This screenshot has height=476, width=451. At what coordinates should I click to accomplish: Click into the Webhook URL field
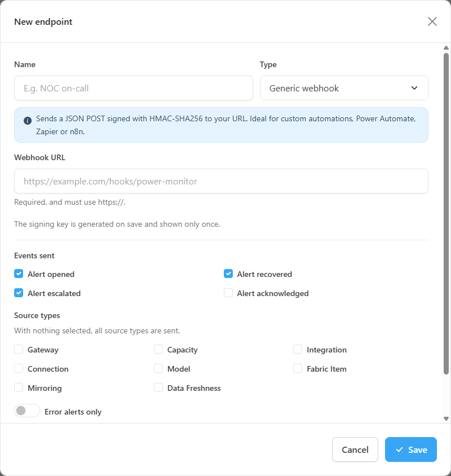tap(221, 181)
